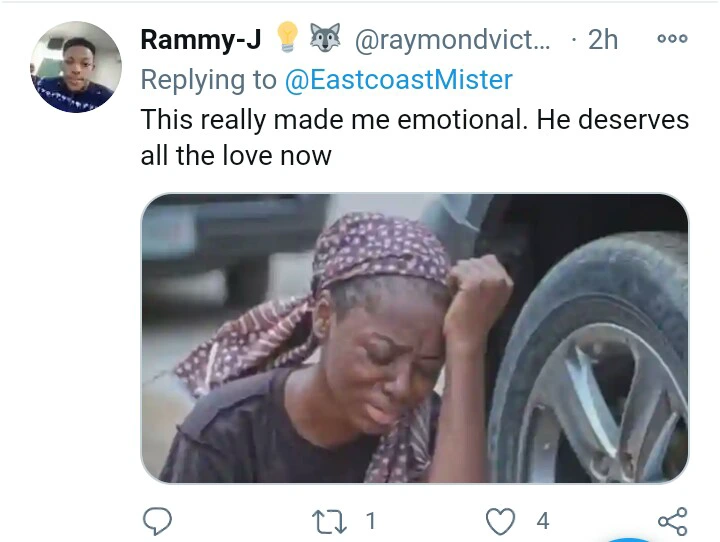720x542 pixels.
Task: Open Rammy-J's profile picture
Action: (x=77, y=67)
